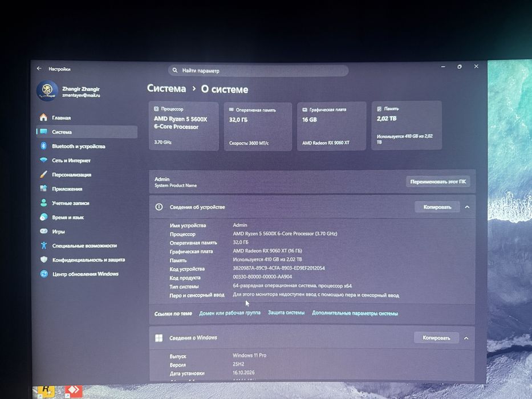Close the Settings window

(476, 67)
